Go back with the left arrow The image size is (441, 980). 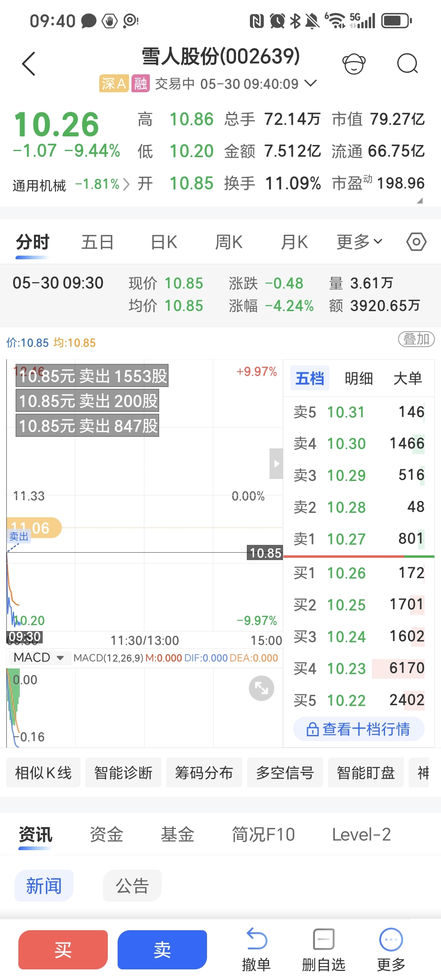tap(29, 64)
